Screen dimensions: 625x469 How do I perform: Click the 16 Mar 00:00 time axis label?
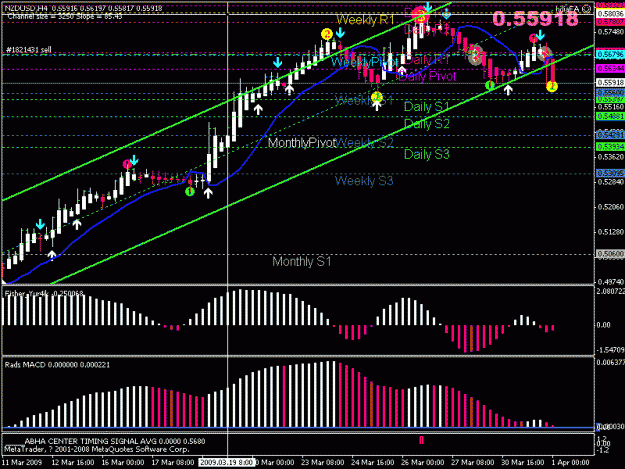click(x=123, y=462)
